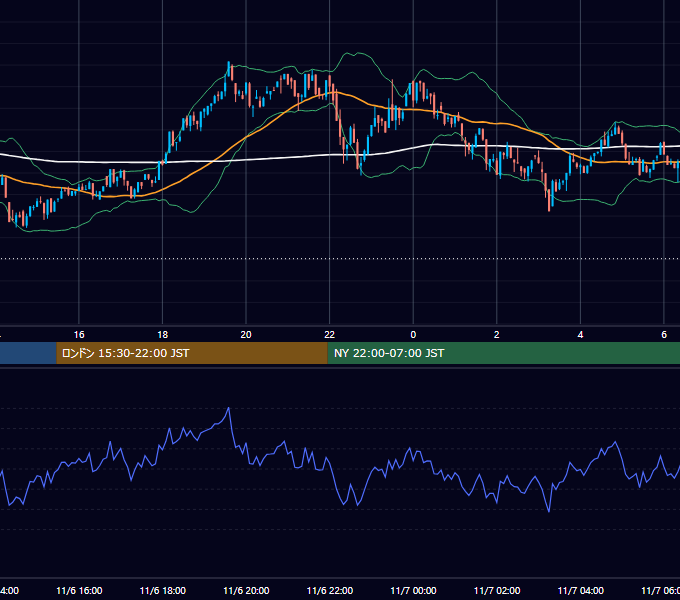Click the 16 hour label on the price chart axis
Viewport: 680px width, 600px height.
(x=79, y=335)
